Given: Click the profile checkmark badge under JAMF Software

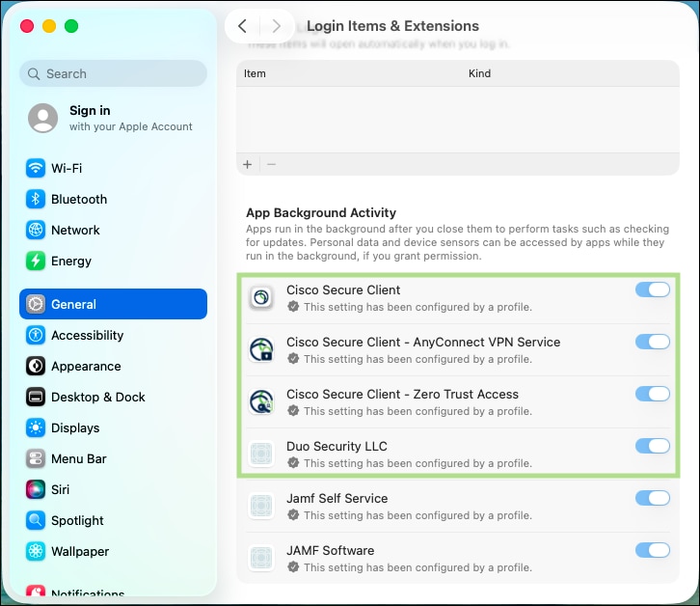Looking at the screenshot, I should [293, 567].
